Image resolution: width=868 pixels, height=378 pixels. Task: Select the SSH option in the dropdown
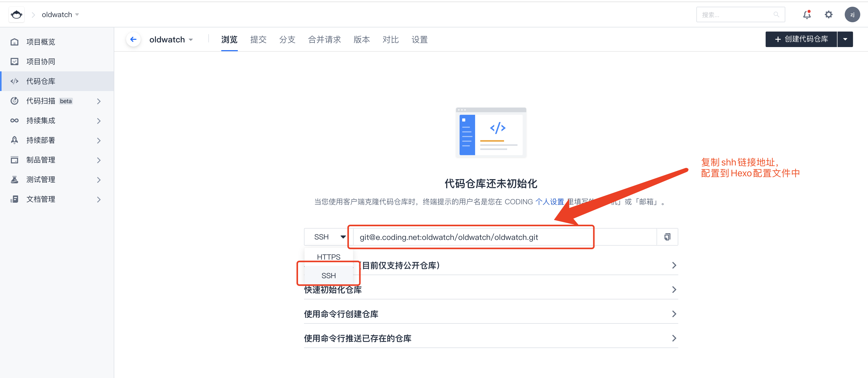329,276
